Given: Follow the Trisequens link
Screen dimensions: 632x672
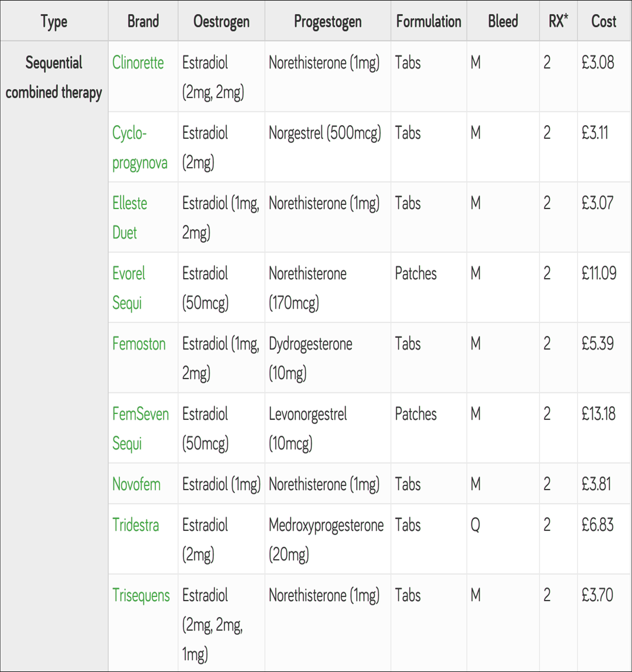Looking at the screenshot, I should 141,596.
